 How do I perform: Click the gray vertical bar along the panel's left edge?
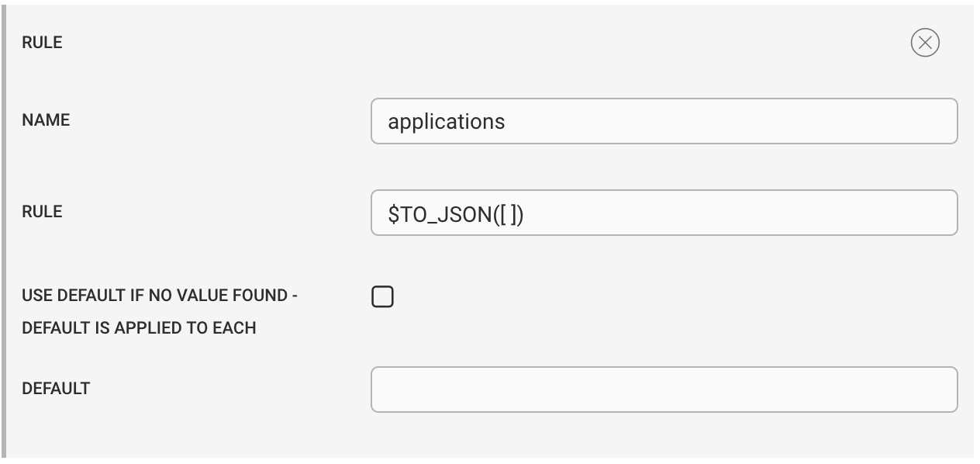[x=5, y=232]
